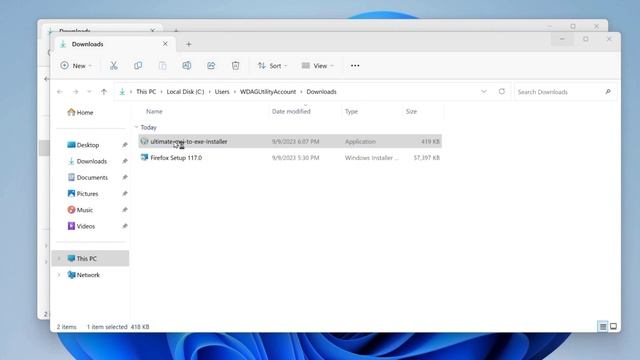Click the Downloads tab
The image size is (640, 360).
[x=116, y=44]
